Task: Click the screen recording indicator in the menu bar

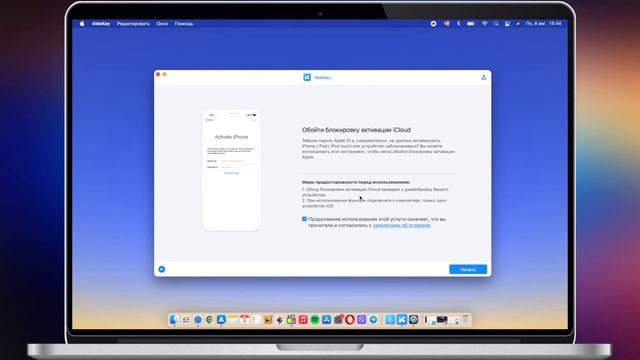Action: pyautogui.click(x=433, y=24)
